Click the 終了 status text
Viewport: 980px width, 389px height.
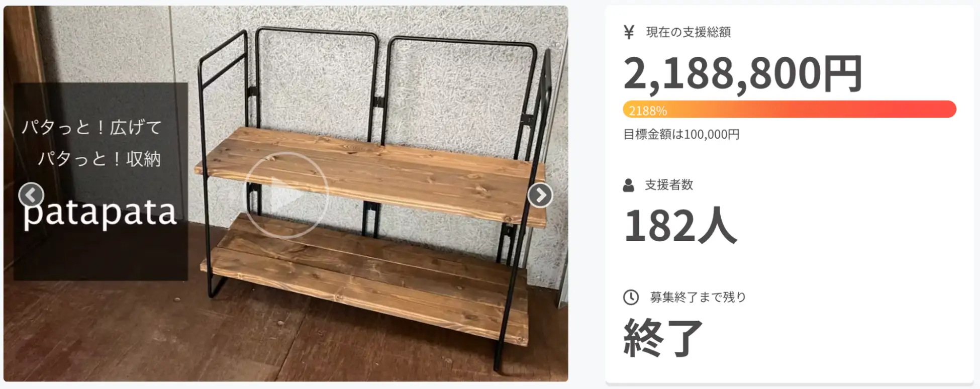(663, 338)
